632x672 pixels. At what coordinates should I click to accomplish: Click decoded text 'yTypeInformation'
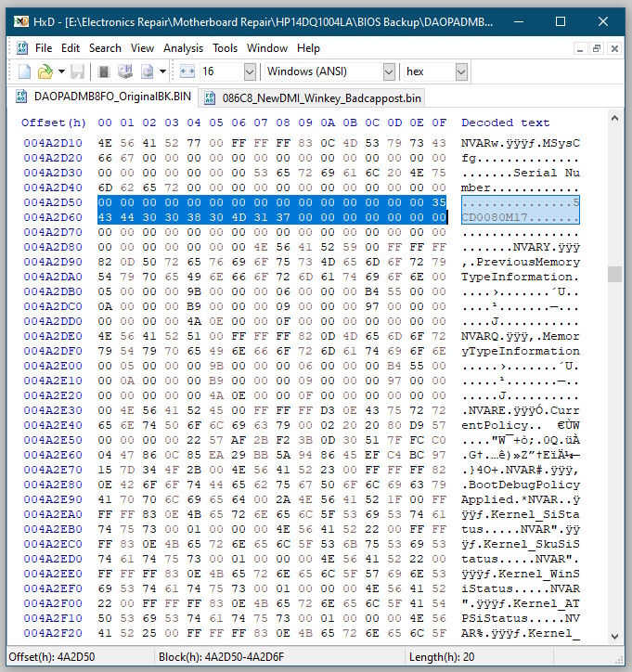coord(520,351)
